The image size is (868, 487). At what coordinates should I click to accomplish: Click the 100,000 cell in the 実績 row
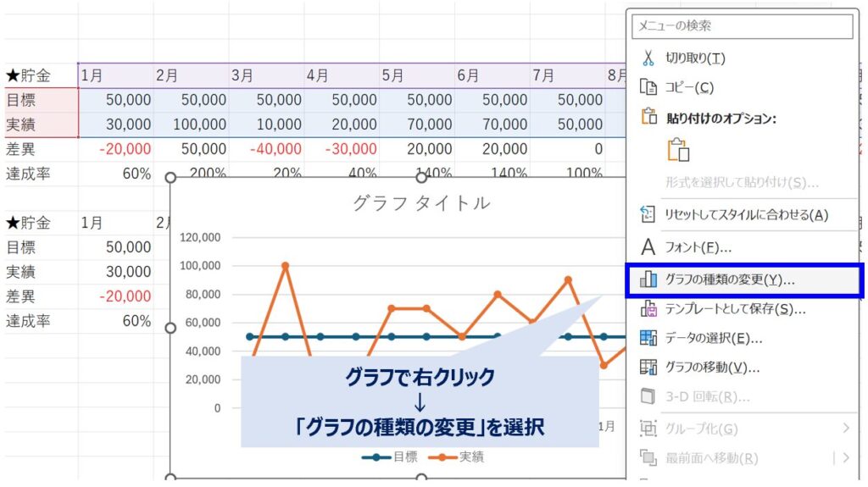(x=191, y=125)
